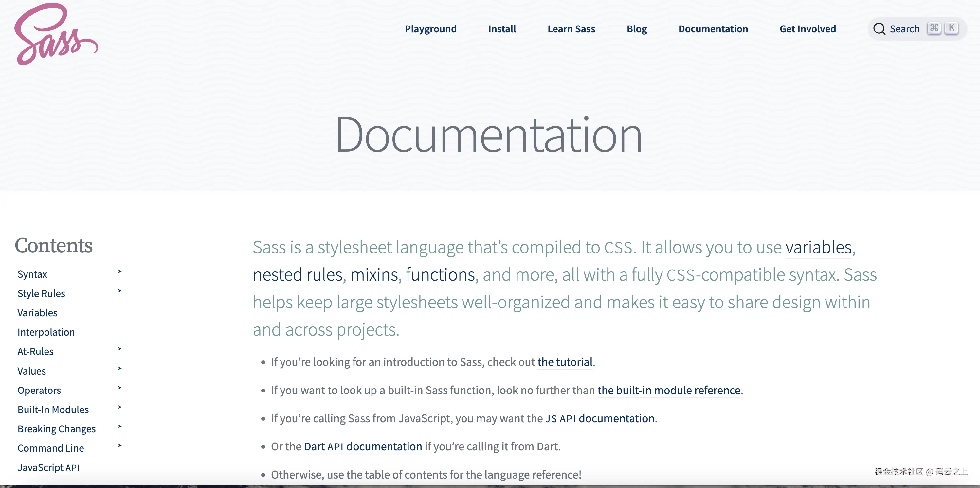Screen dimensions: 980x488
Task: Click into the Search field
Action: [x=904, y=29]
